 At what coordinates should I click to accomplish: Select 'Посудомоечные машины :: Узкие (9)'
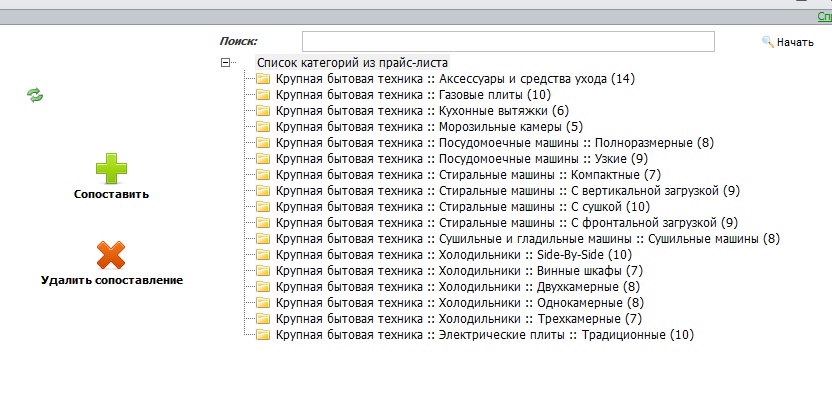pyautogui.click(x=462, y=159)
